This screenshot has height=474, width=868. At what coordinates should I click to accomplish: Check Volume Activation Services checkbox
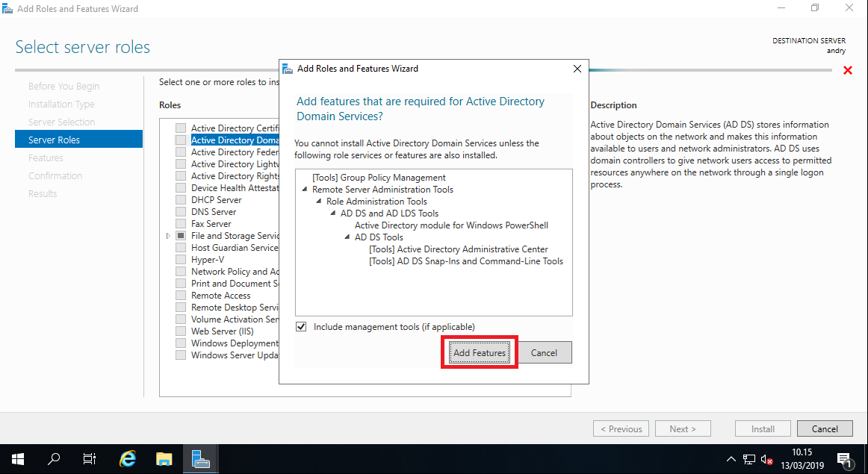tap(181, 319)
